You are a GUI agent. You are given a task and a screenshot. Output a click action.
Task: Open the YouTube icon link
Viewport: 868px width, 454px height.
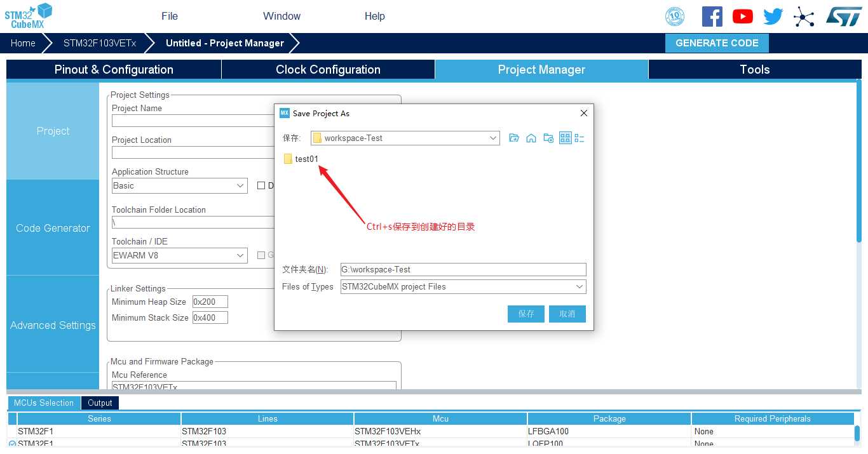tap(743, 17)
